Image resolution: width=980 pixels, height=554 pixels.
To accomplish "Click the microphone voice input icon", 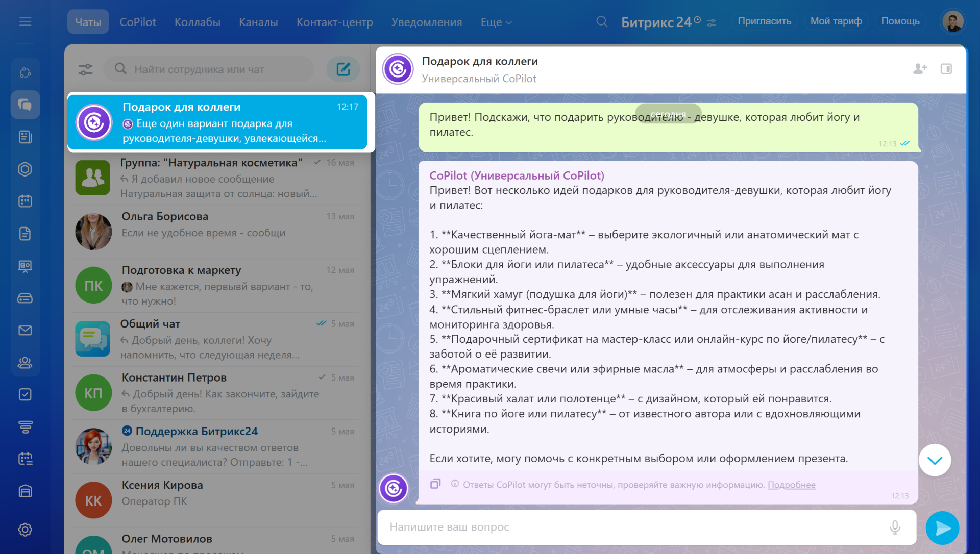I will click(x=895, y=527).
